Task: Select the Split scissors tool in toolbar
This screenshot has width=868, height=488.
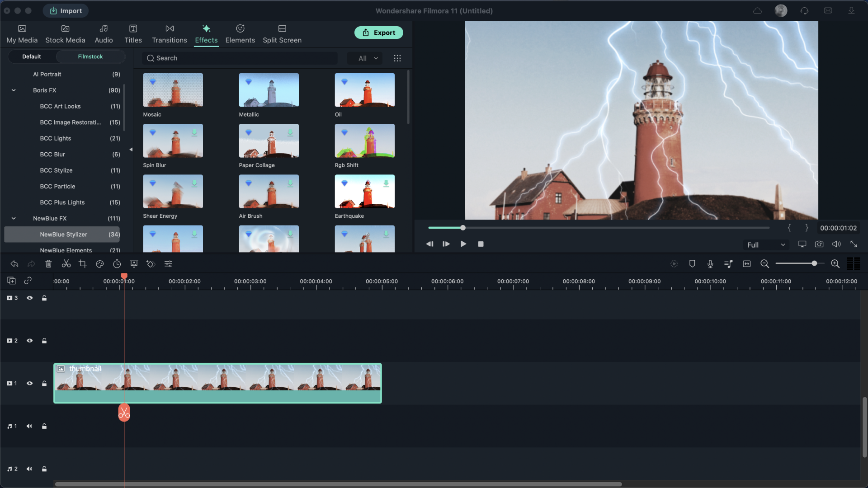Action: tap(66, 264)
